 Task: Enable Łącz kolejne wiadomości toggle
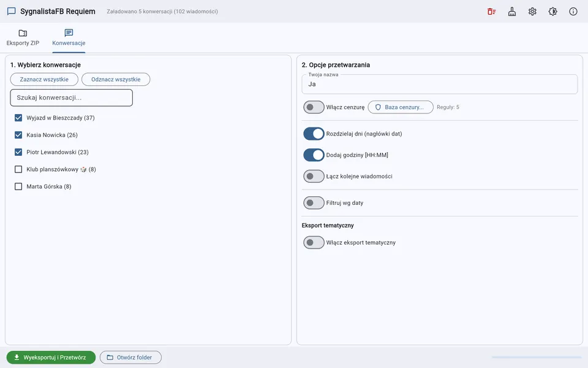[314, 176]
